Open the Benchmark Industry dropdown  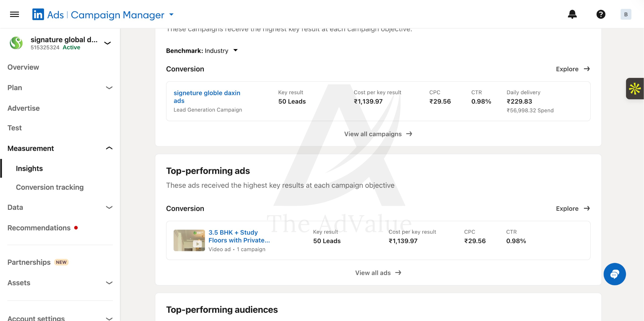click(x=202, y=51)
